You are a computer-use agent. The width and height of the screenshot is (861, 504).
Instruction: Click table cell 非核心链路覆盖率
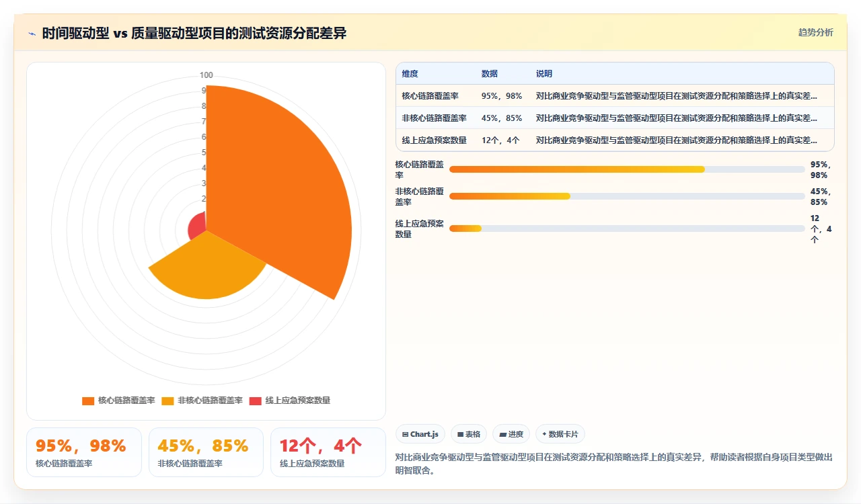435,118
